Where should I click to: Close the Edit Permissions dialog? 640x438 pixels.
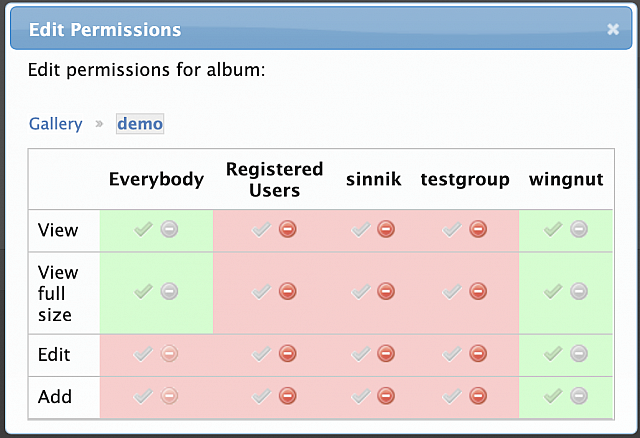point(613,29)
